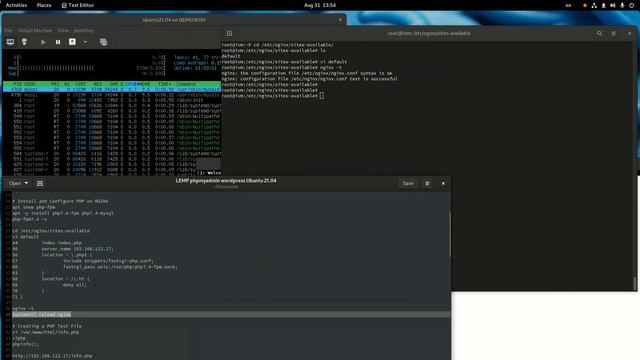
Task: Click 'nginx -t' command line in terminal
Action: tap(282, 67)
